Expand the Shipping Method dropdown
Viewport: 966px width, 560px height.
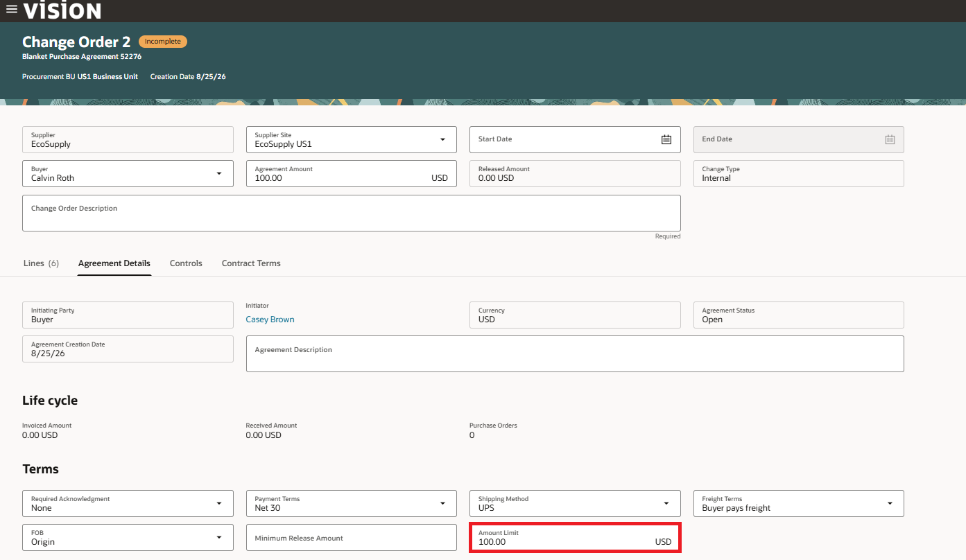pos(666,503)
